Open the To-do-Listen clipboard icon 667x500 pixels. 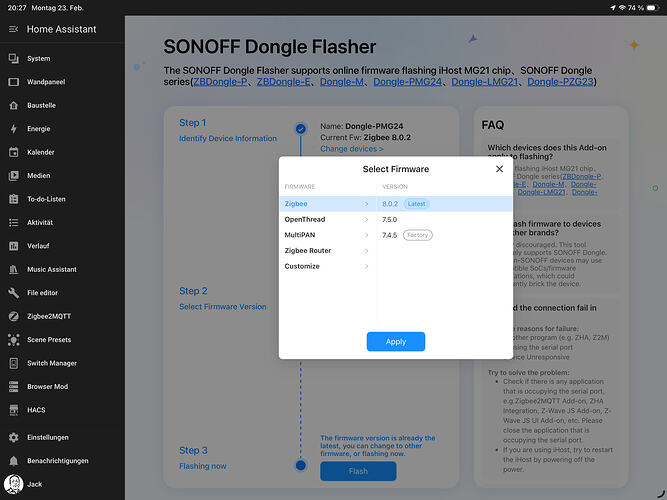point(14,199)
